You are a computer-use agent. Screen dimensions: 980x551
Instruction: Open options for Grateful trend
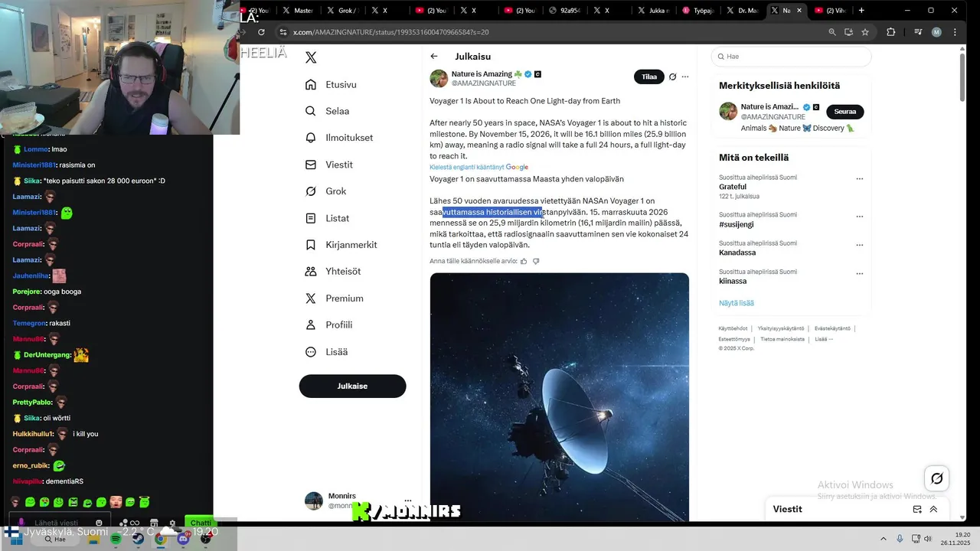pyautogui.click(x=859, y=178)
